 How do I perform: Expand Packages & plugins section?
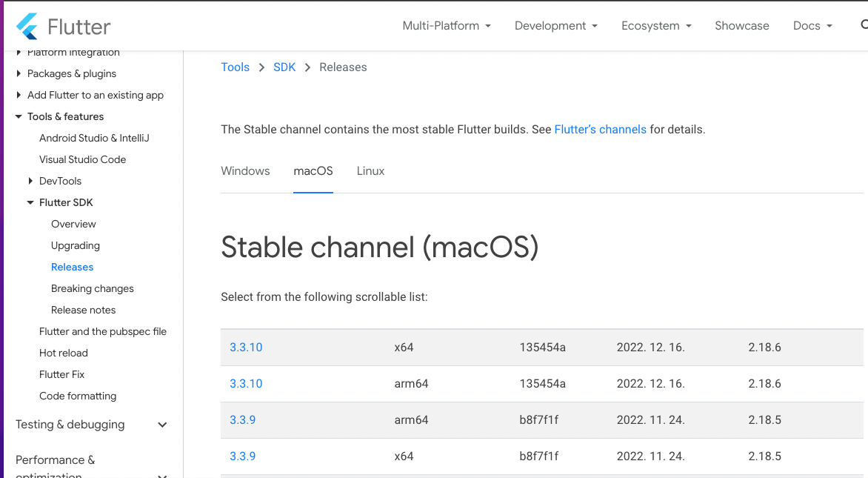coord(71,73)
